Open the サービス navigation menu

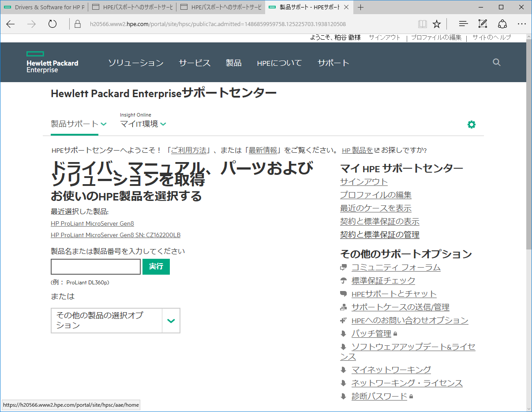click(x=195, y=63)
